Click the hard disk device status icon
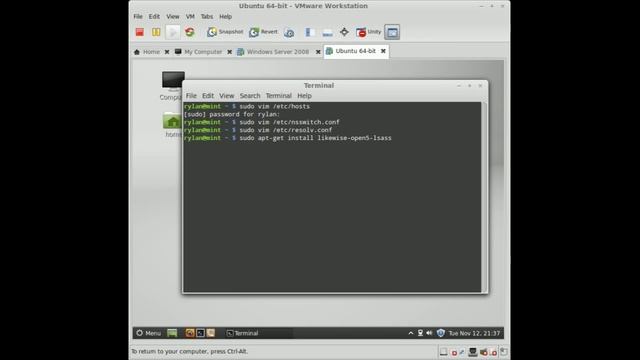Viewport: 640px width, 360px height. tap(443, 352)
